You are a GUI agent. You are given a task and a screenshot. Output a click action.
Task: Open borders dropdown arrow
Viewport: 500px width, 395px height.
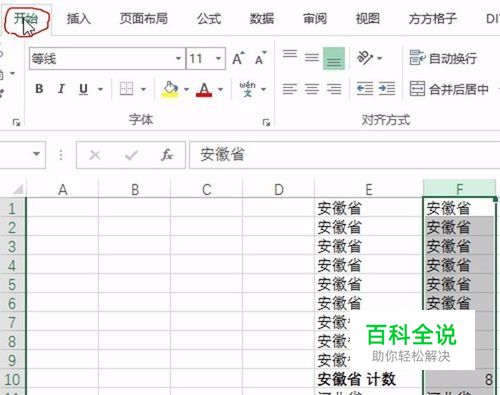coord(143,89)
